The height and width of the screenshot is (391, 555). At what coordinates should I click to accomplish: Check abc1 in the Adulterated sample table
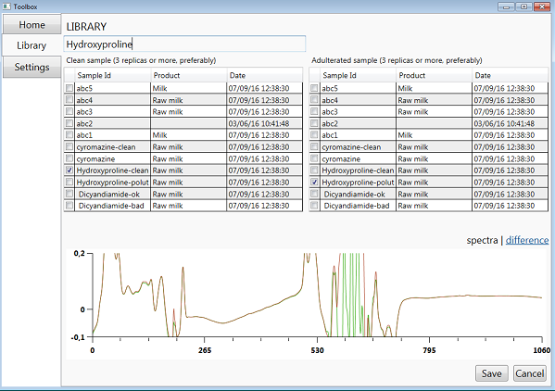[314, 135]
